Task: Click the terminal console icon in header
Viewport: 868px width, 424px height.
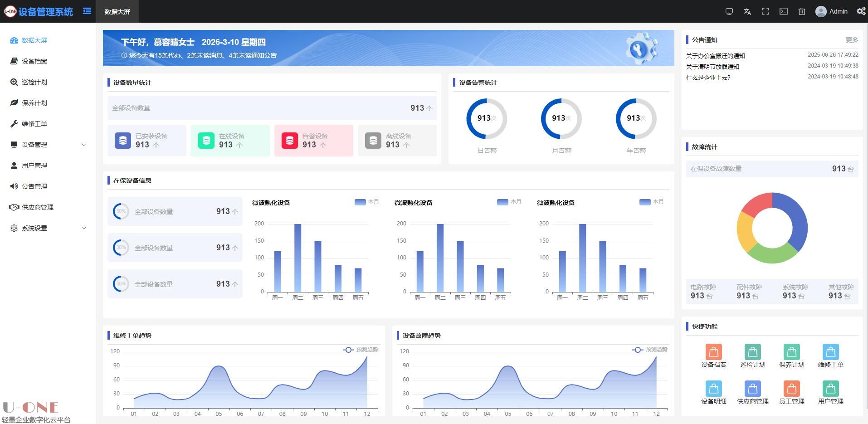Action: coord(784,12)
